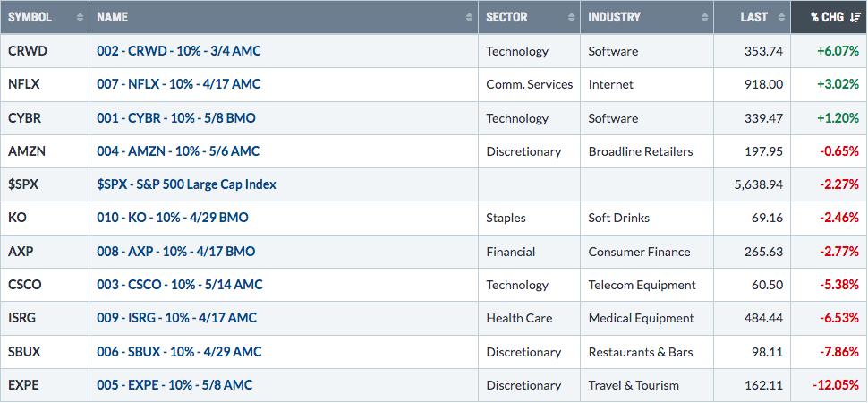Image resolution: width=868 pixels, height=403 pixels.
Task: Open the 002 - CRWD chart link
Action: click(x=178, y=51)
